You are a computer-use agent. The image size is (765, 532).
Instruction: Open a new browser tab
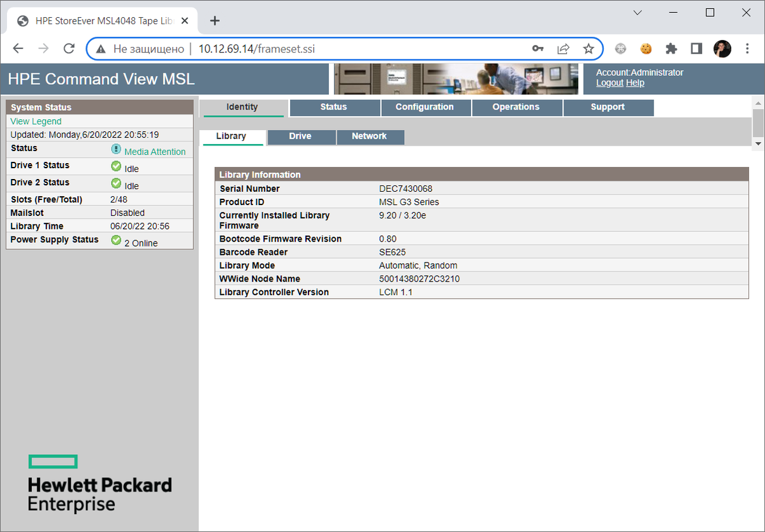pos(215,20)
